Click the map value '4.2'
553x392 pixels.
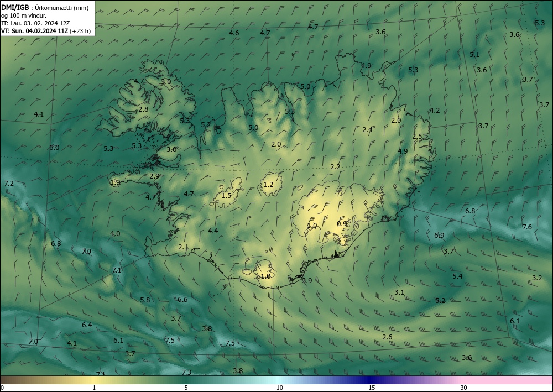click(x=435, y=111)
